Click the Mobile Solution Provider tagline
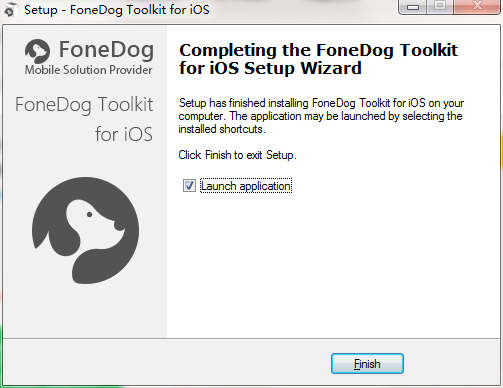This screenshot has height=388, width=503. (x=89, y=70)
